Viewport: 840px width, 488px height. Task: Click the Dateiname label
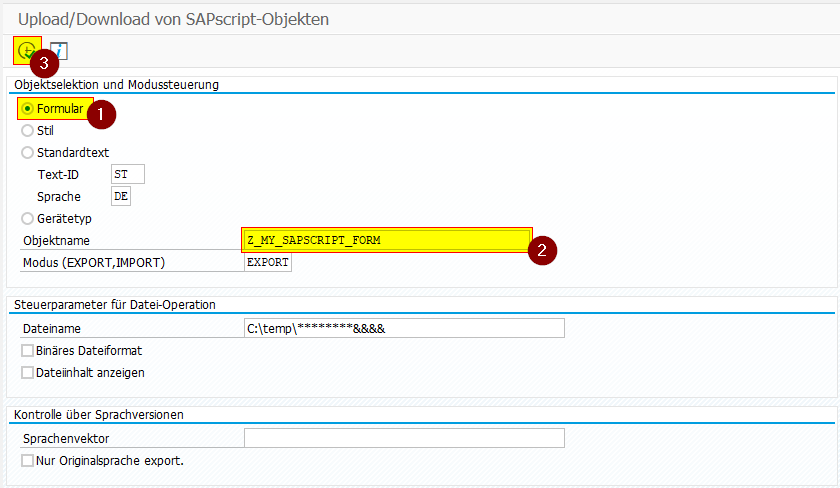[52, 329]
